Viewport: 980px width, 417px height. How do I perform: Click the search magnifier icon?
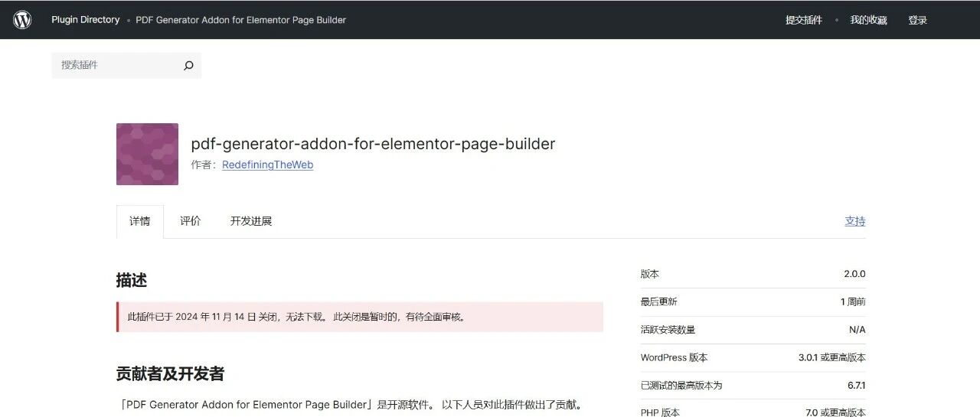click(188, 66)
